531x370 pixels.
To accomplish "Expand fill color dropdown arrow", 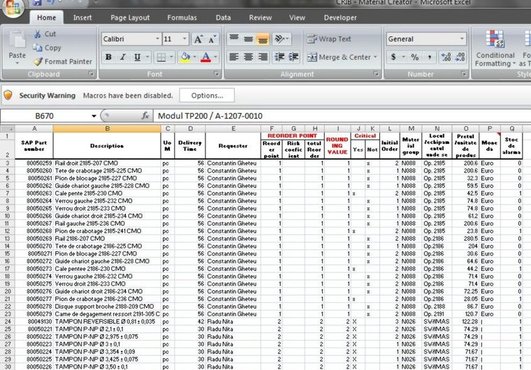I will (194, 57).
